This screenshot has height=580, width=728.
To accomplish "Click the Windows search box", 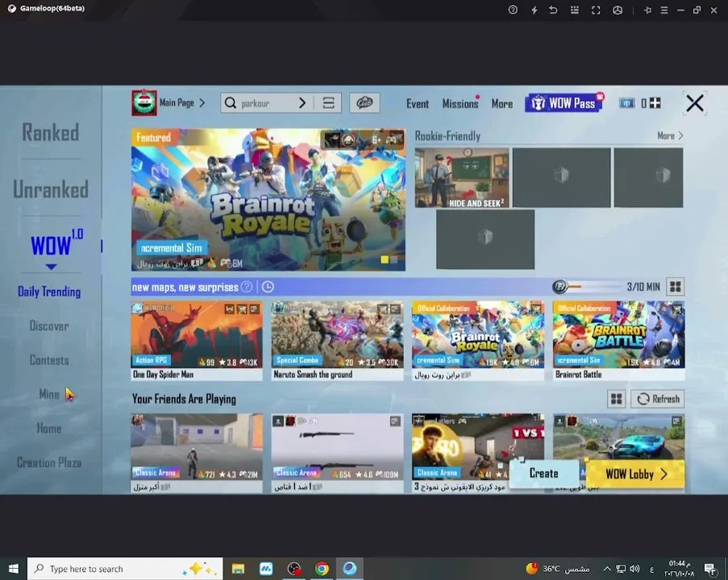I will click(x=125, y=569).
